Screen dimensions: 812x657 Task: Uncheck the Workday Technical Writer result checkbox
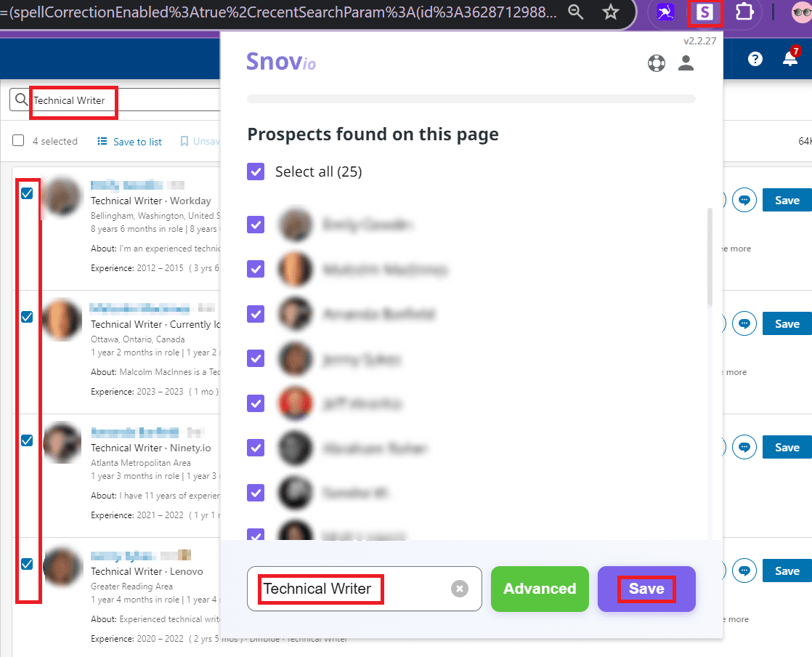point(27,193)
